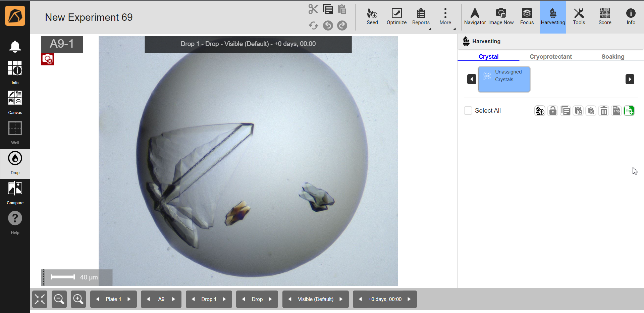Go to next drop after Drop 1
644x313 pixels.
click(x=224, y=299)
